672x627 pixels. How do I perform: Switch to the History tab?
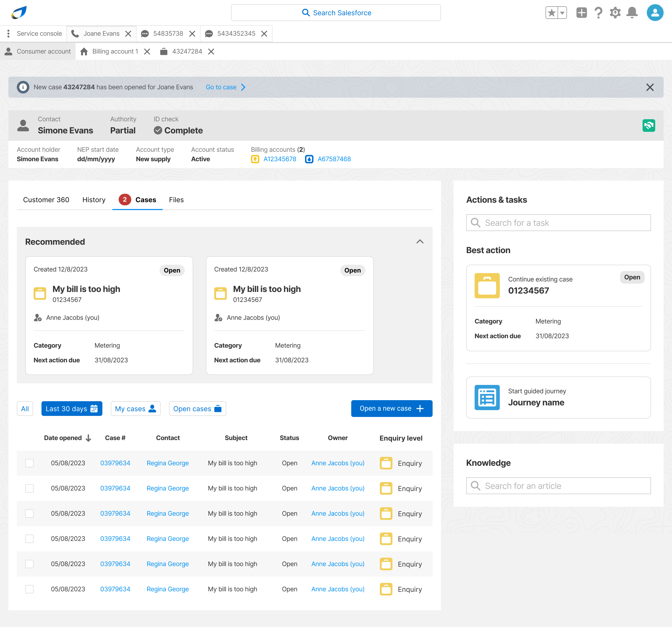click(x=94, y=200)
